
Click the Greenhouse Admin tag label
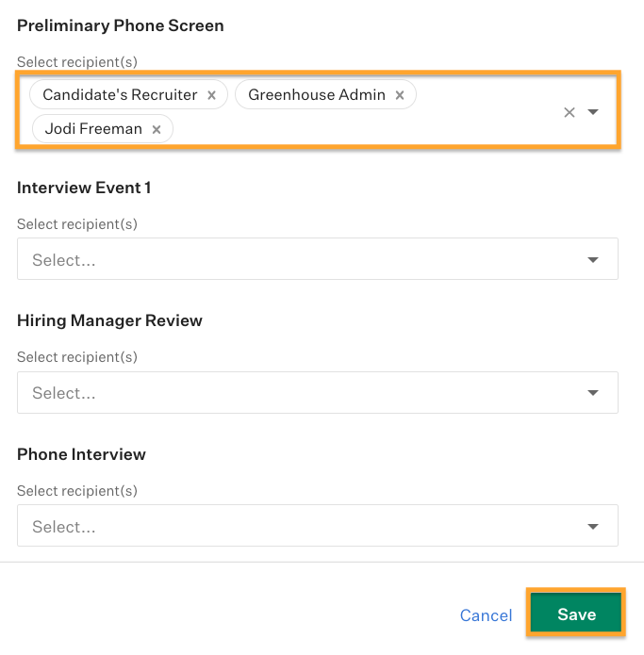coord(317,95)
